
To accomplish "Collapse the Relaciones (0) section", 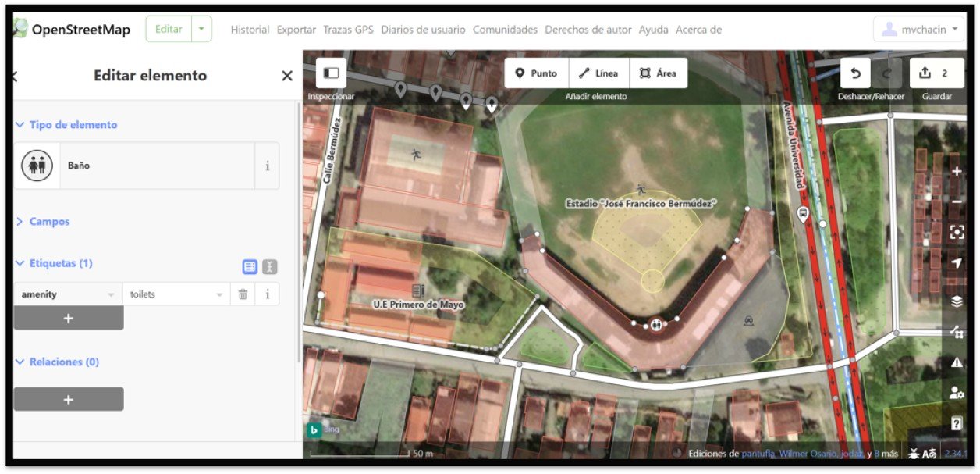I will [57, 362].
